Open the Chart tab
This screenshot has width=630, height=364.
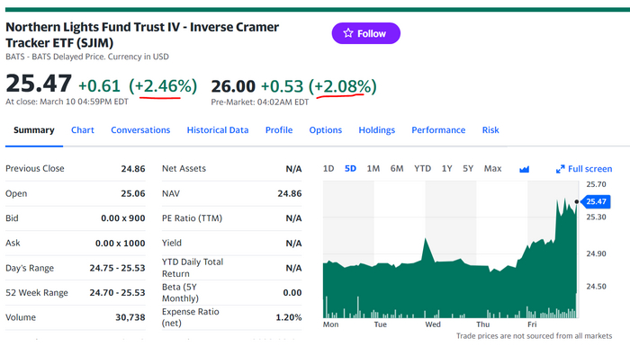[x=83, y=130]
